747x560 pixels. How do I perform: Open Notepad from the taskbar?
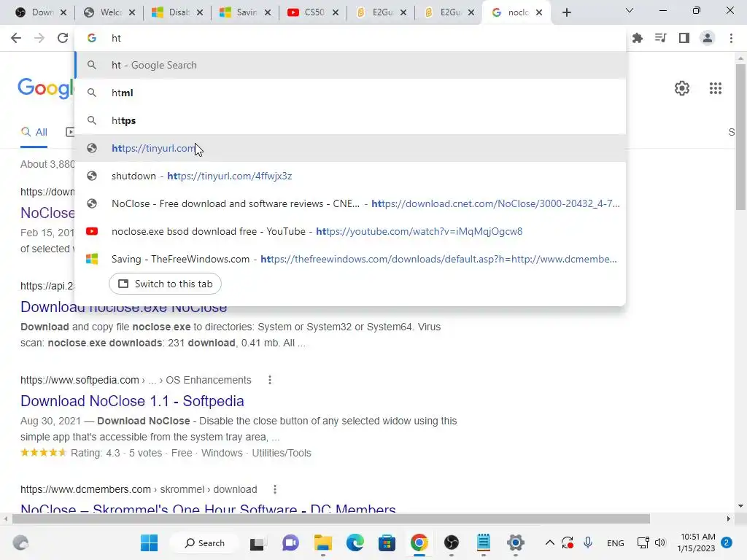(484, 542)
